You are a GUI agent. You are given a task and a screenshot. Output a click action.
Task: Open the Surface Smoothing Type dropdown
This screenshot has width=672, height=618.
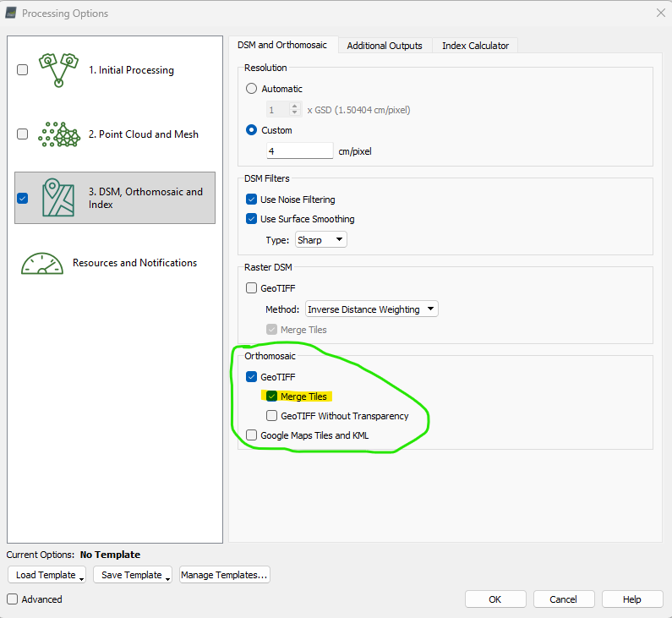pos(321,240)
